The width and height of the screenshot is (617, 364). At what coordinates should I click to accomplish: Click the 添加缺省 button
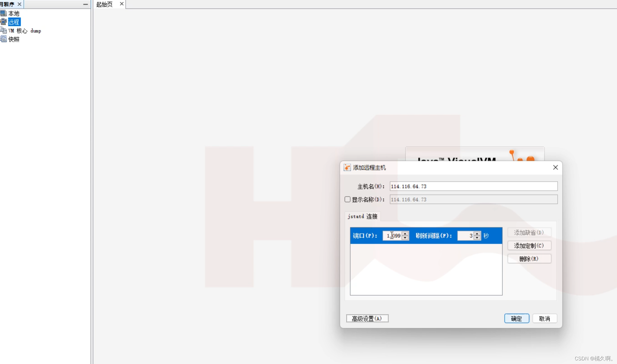click(529, 233)
